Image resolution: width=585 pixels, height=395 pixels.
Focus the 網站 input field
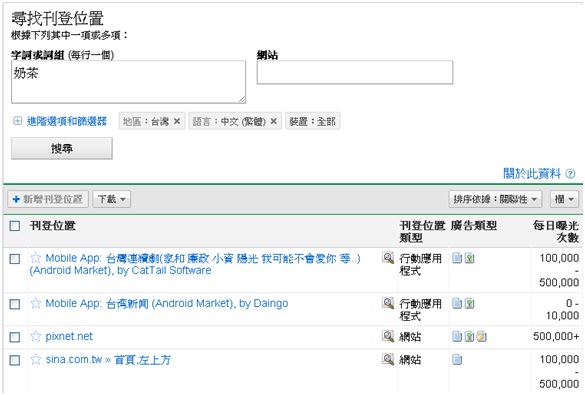(355, 72)
